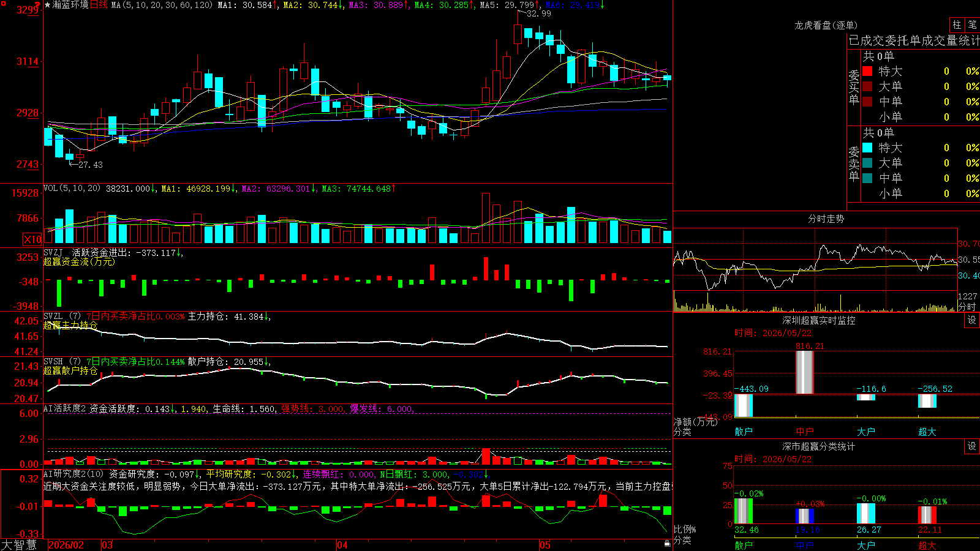This screenshot has width=980, height=551.
Task: Click the 大智慧 logo at bottom left
Action: [19, 545]
